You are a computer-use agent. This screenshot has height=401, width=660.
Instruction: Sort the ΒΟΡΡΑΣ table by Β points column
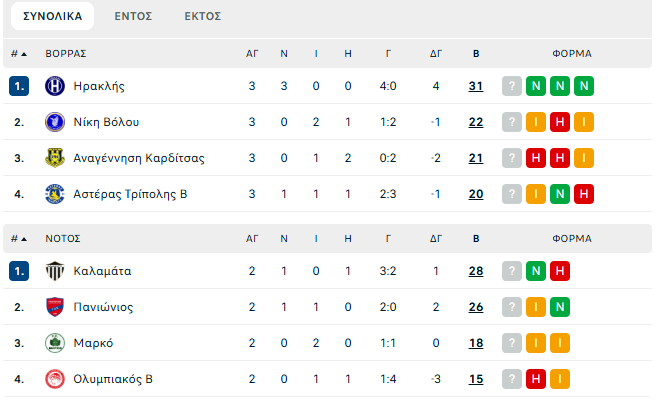point(476,53)
